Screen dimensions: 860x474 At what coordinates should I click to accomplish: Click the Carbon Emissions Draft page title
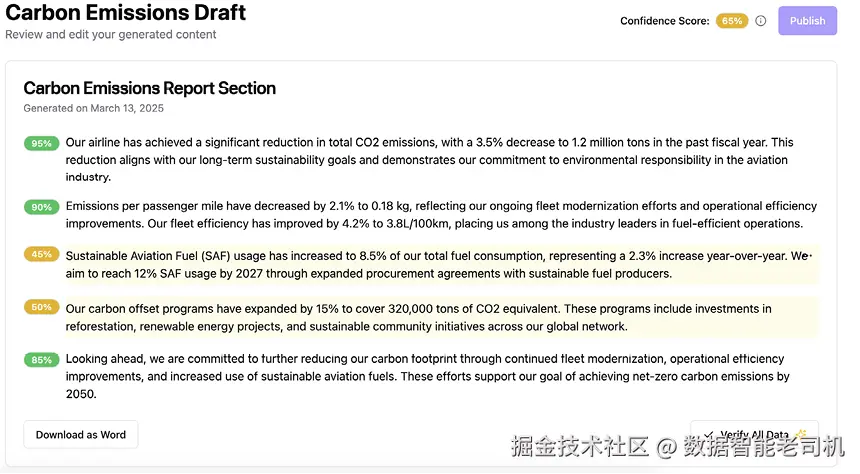click(126, 13)
